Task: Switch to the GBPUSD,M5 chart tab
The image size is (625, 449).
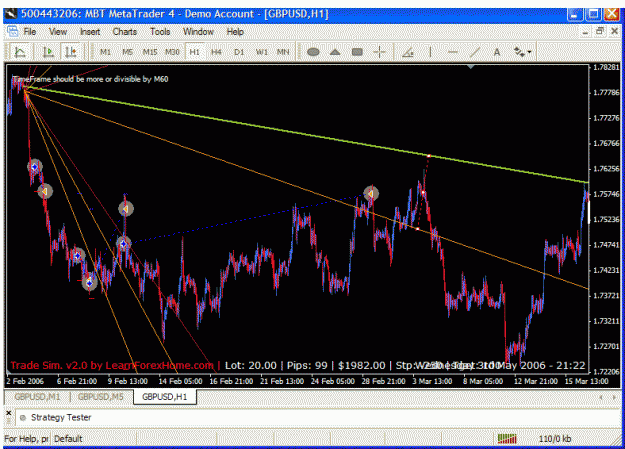Action: (x=100, y=397)
